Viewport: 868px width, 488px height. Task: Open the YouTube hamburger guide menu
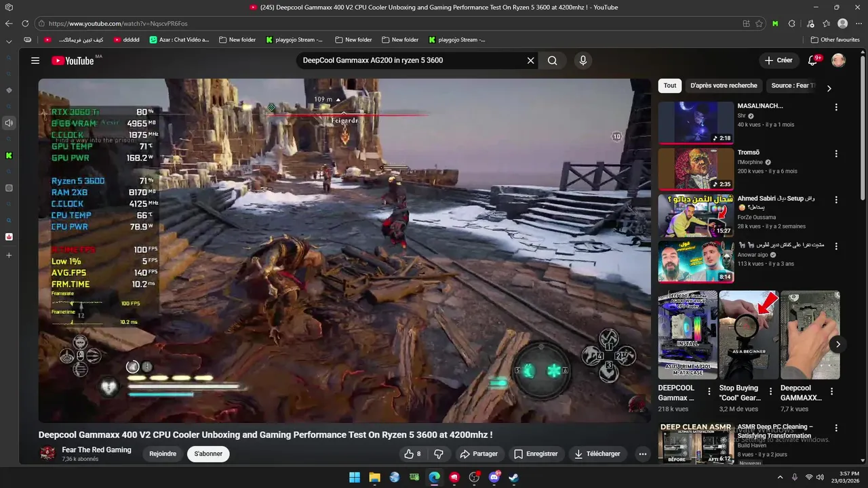coord(35,60)
